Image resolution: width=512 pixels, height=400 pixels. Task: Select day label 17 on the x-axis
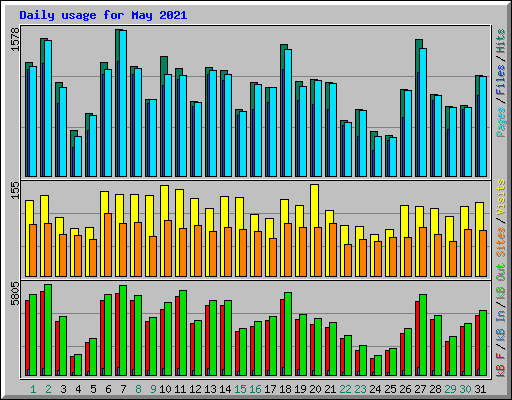click(270, 389)
